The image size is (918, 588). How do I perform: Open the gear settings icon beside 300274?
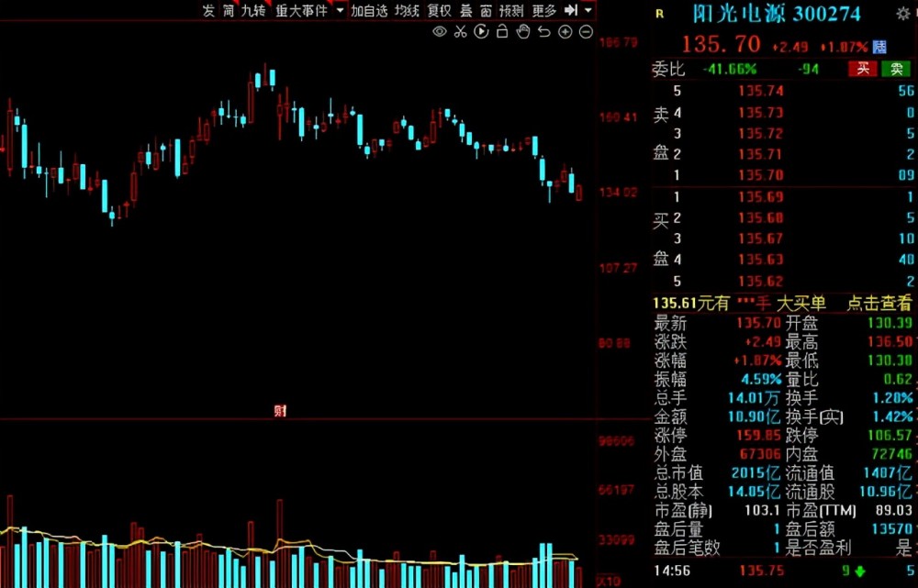(903, 14)
